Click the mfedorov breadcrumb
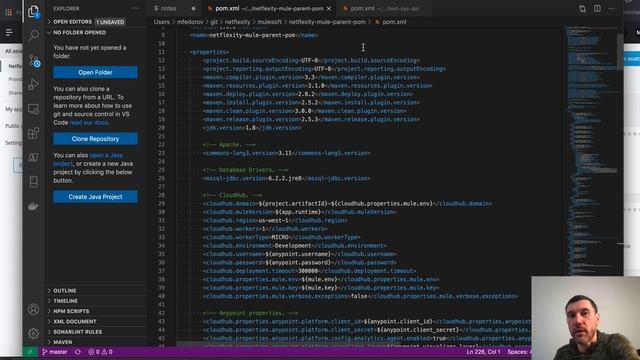Image resolution: width=640 pixels, height=360 pixels. [190, 22]
